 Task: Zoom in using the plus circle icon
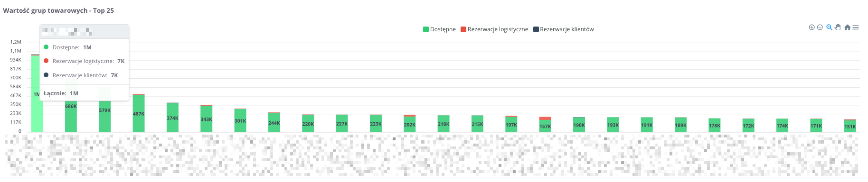tap(811, 27)
